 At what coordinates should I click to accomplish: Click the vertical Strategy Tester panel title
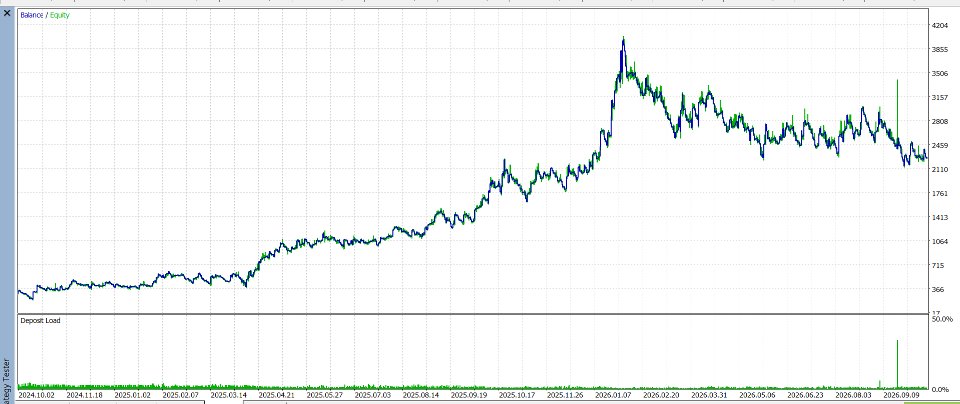pyautogui.click(x=7, y=381)
